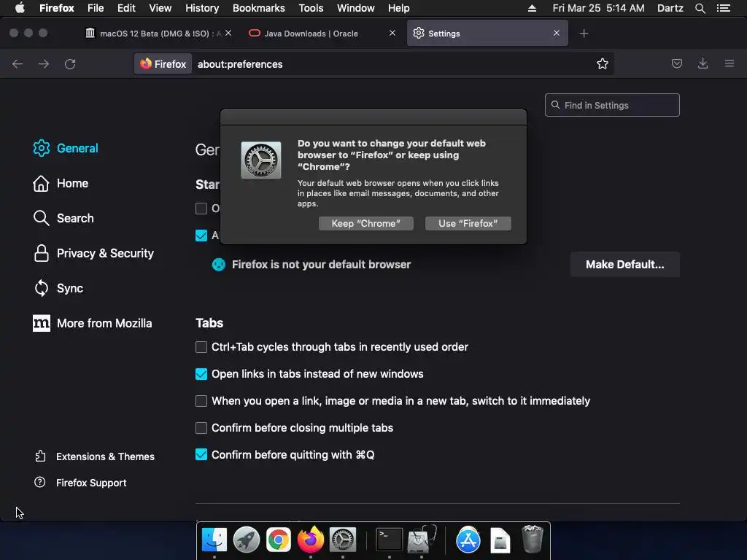
Task: Open the File menu
Action: pyautogui.click(x=96, y=8)
